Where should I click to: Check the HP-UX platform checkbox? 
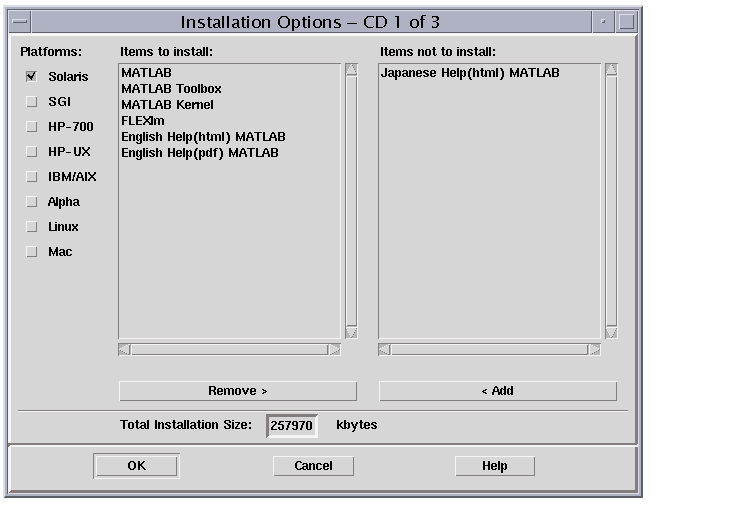pos(31,152)
